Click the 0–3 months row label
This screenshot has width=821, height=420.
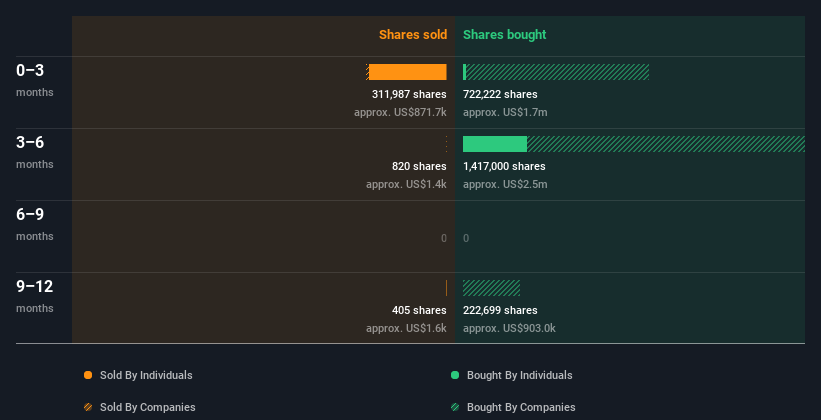tap(35, 80)
